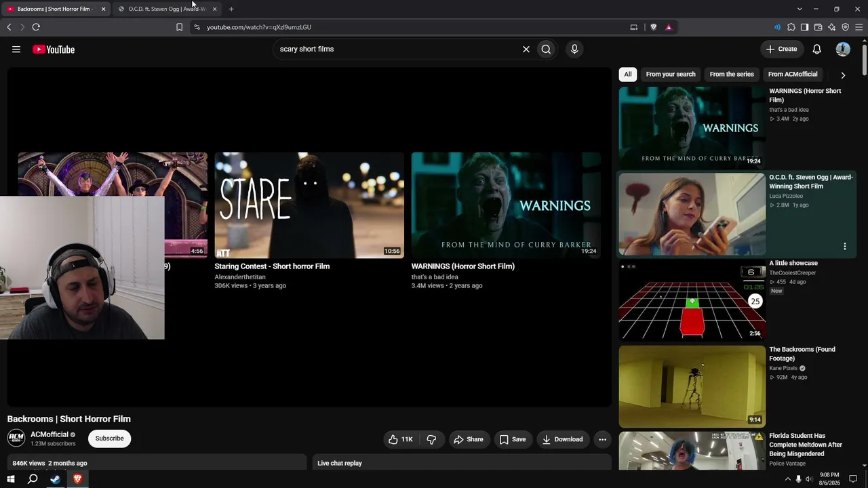
Task: Go back with the browser back arrow
Action: coord(9,27)
